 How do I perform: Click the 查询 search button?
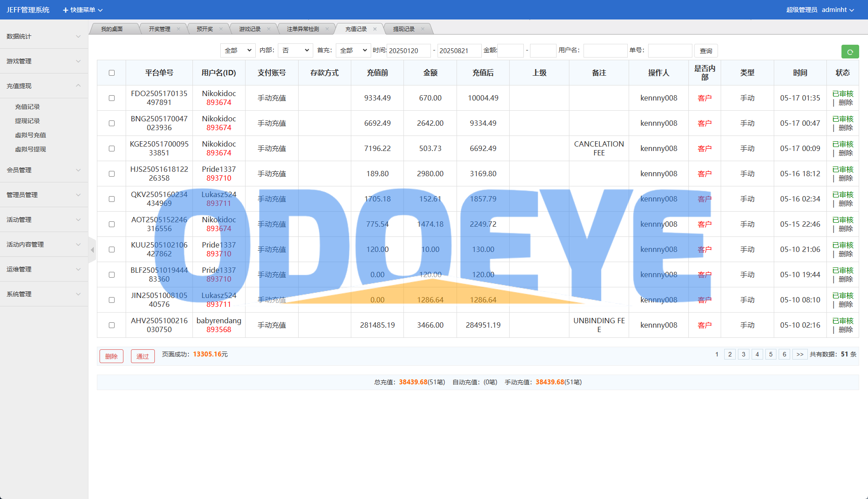point(706,51)
